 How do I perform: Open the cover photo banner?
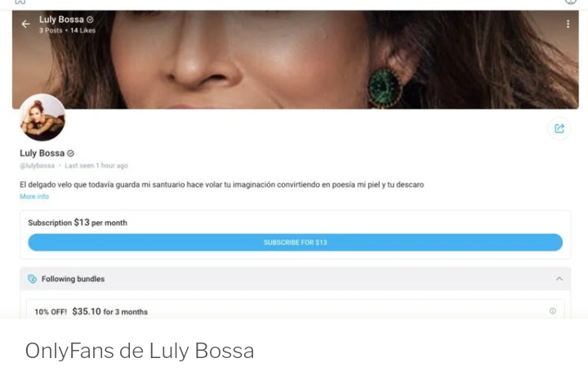click(295, 60)
